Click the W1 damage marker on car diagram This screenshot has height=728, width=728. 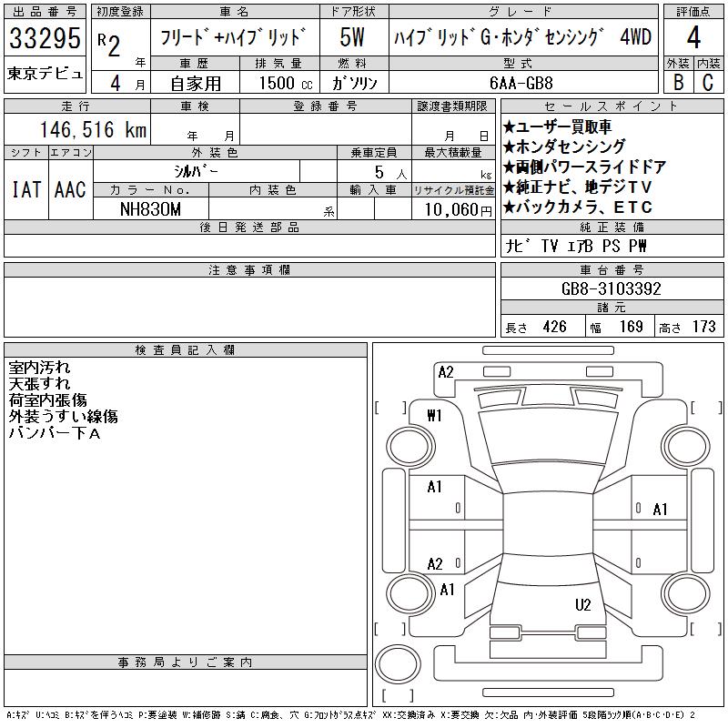pos(434,416)
